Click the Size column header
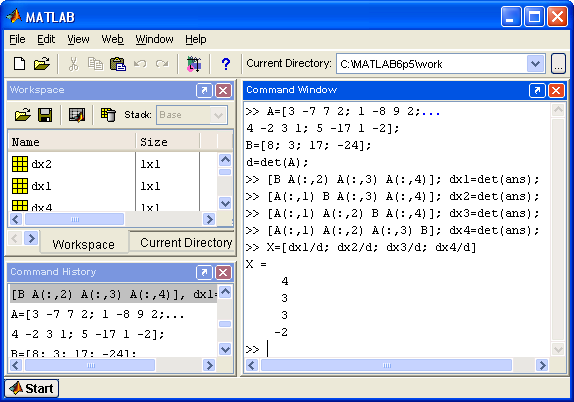 coord(168,142)
